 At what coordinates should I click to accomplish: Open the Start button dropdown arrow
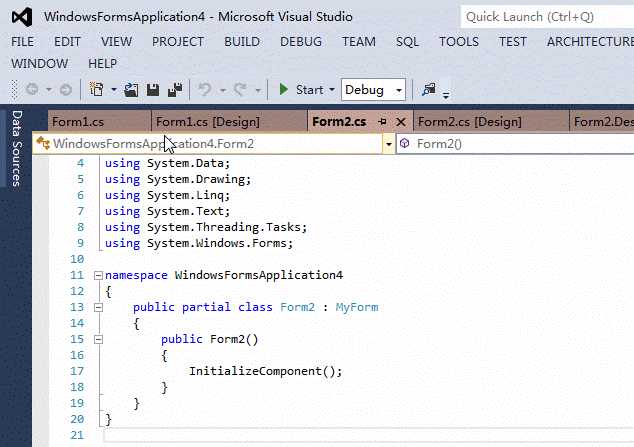click(x=332, y=90)
